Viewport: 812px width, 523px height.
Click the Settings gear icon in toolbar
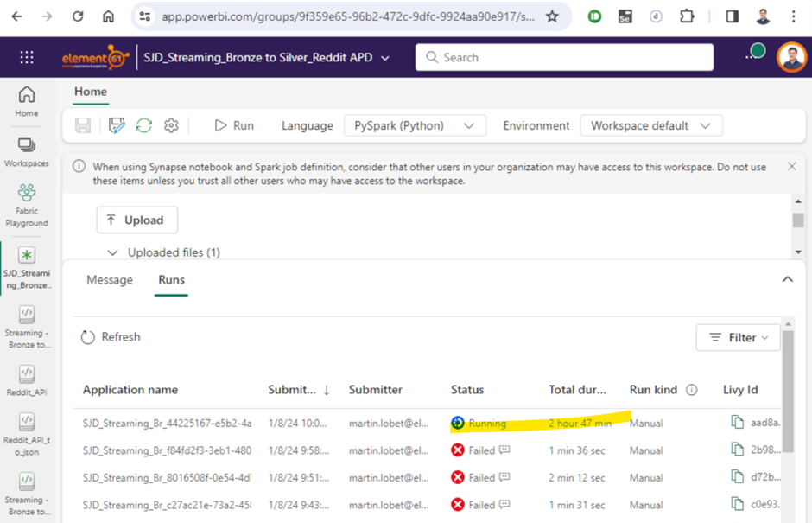171,125
